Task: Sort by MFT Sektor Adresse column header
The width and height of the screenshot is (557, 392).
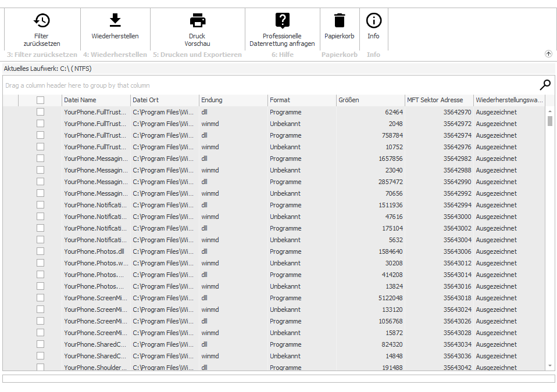Action: [x=439, y=100]
